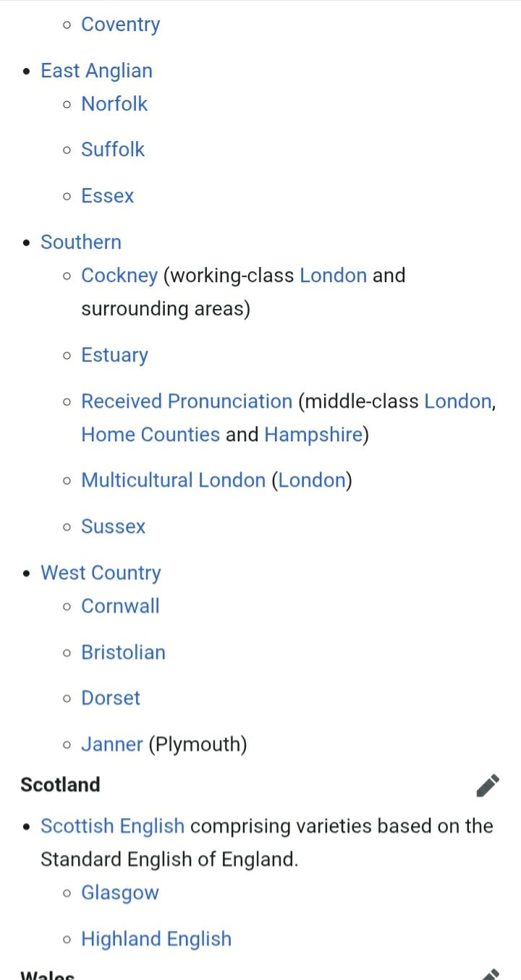Screen dimensions: 521x980
Task: Visit the Hampshire link
Action: [x=313, y=435]
